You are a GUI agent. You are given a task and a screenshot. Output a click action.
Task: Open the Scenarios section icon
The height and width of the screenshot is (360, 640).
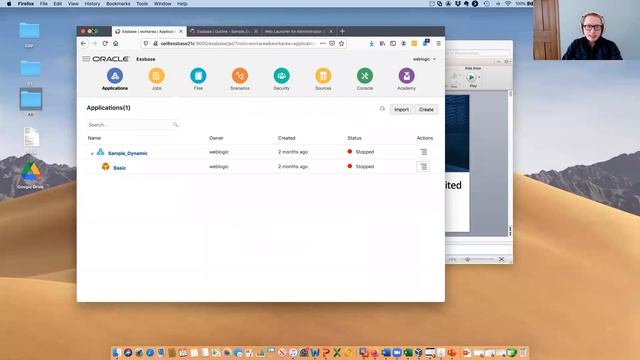click(240, 76)
